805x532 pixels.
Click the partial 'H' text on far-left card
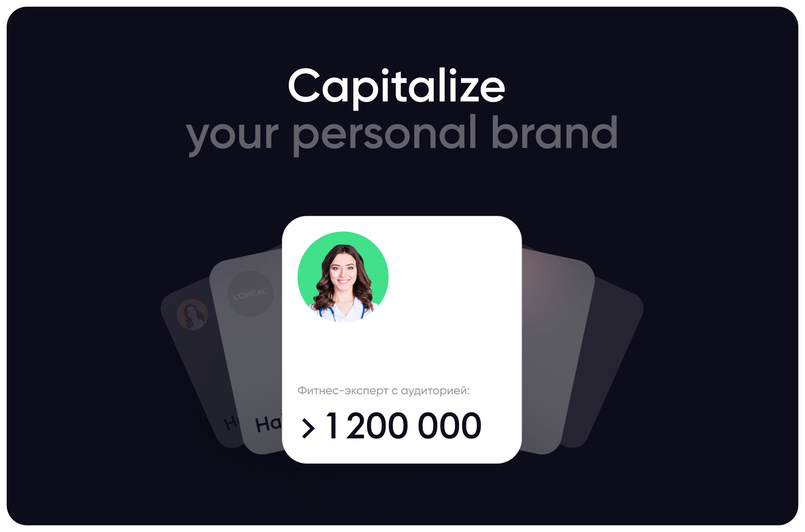231,423
